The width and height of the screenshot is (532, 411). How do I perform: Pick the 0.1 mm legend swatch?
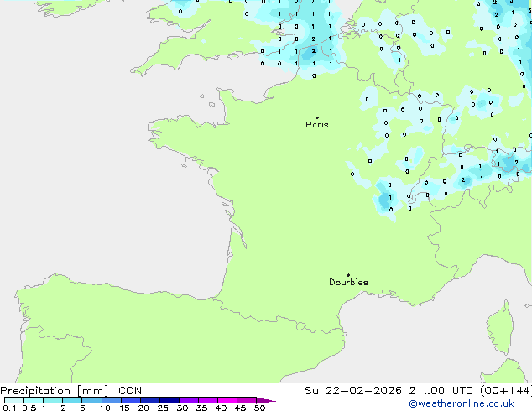click(x=13, y=400)
